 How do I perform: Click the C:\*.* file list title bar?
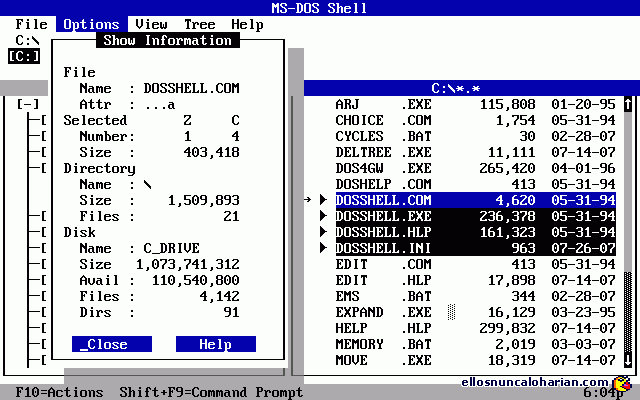coord(468,88)
